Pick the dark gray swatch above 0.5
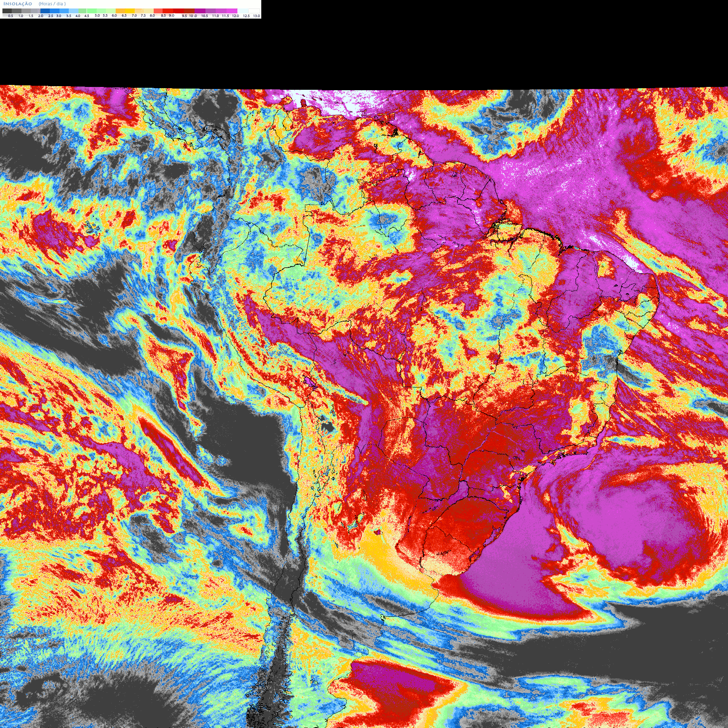The image size is (728, 728). pyautogui.click(x=7, y=11)
